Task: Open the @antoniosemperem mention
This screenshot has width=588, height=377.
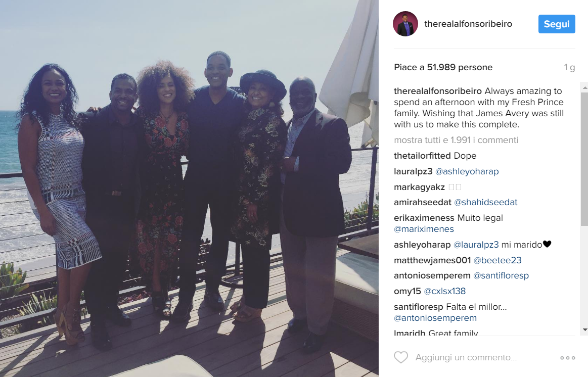Action: (x=435, y=318)
